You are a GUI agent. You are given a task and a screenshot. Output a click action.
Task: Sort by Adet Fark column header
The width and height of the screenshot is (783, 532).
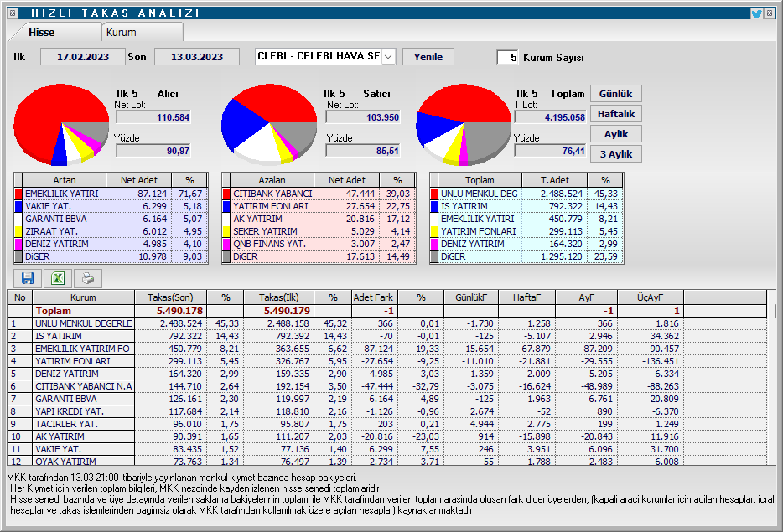point(373,297)
